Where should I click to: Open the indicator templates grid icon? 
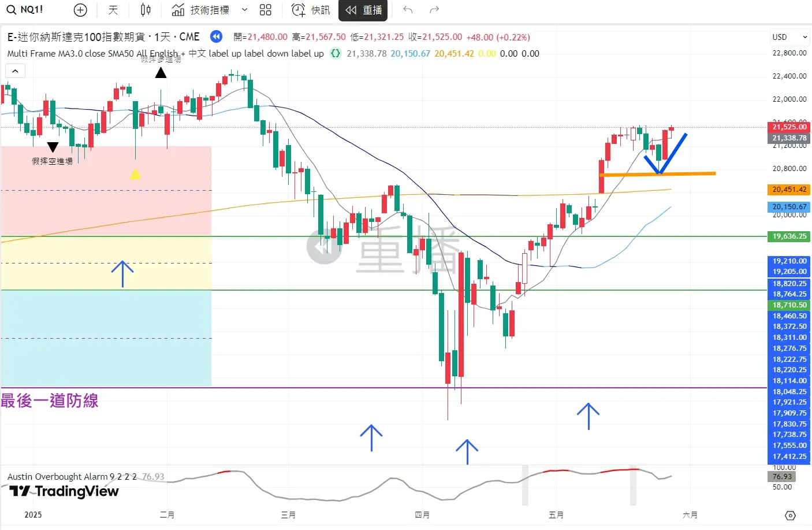(265, 10)
